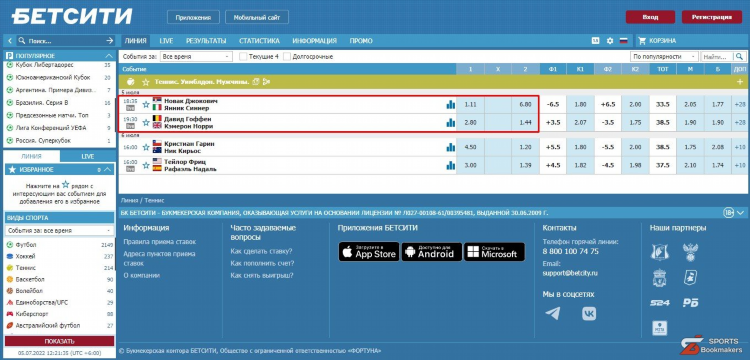Screen dimensions: 750x360
Task: Click the Мобильный сайт button
Action: pos(257,18)
